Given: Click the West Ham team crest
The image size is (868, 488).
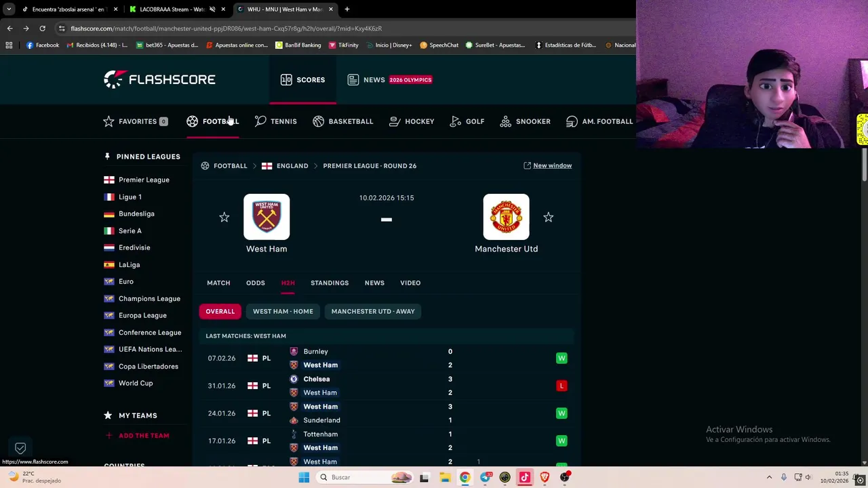Looking at the screenshot, I should [x=267, y=217].
